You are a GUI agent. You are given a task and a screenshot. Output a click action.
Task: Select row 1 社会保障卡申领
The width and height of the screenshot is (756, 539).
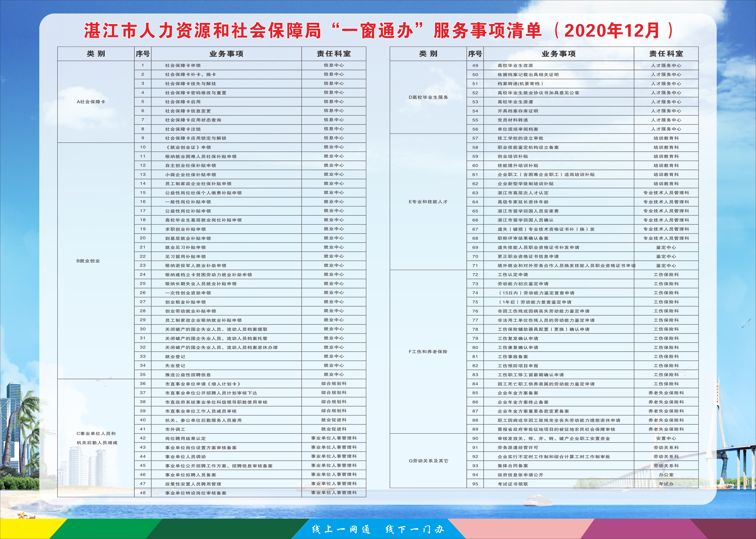(183, 66)
